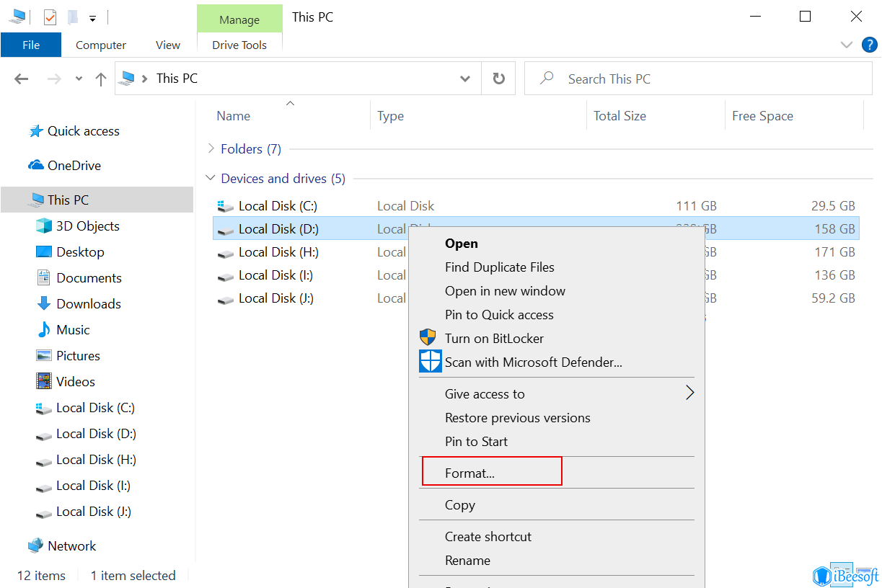Collapse the Devices and drives (5) group
The width and height of the screenshot is (882, 588).
[x=211, y=178]
